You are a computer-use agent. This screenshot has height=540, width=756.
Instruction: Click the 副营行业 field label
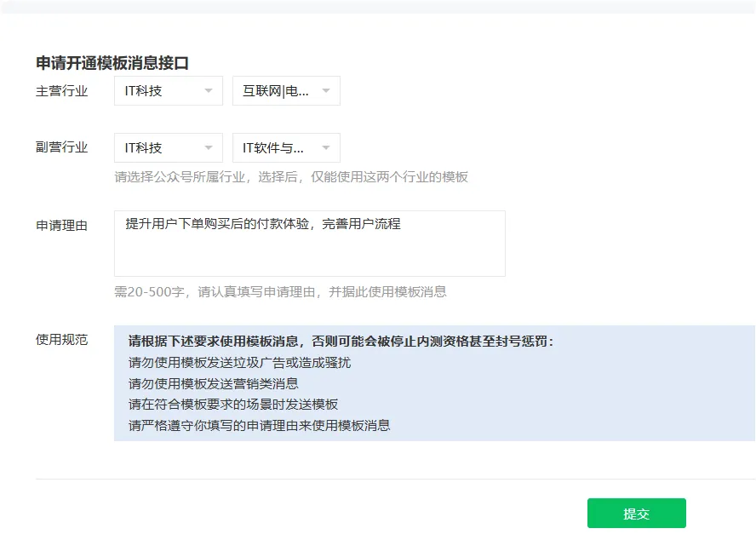[x=61, y=147]
